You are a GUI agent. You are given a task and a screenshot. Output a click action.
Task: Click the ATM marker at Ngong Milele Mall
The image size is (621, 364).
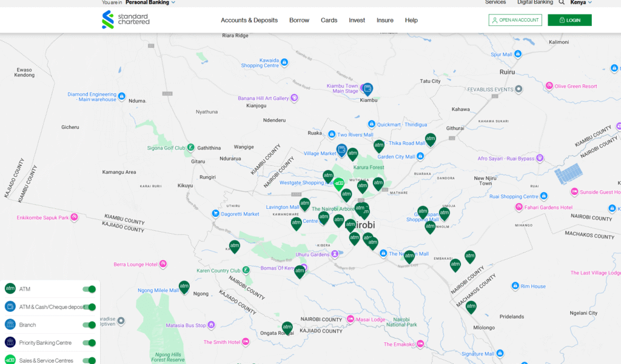click(184, 287)
